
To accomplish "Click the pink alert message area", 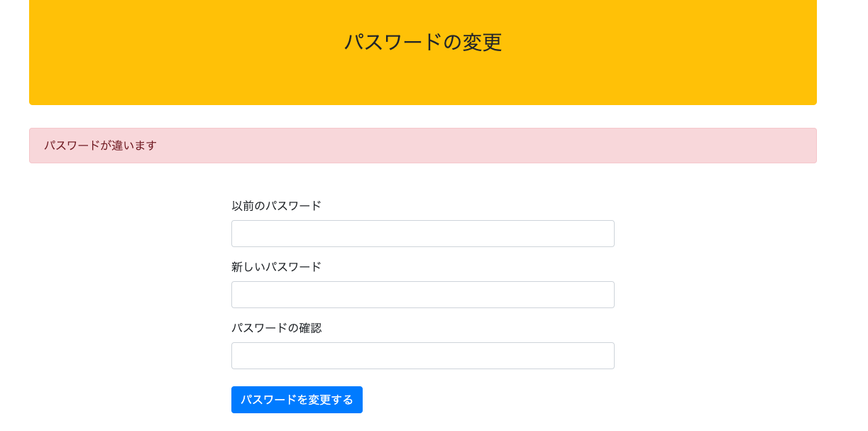I will (422, 146).
